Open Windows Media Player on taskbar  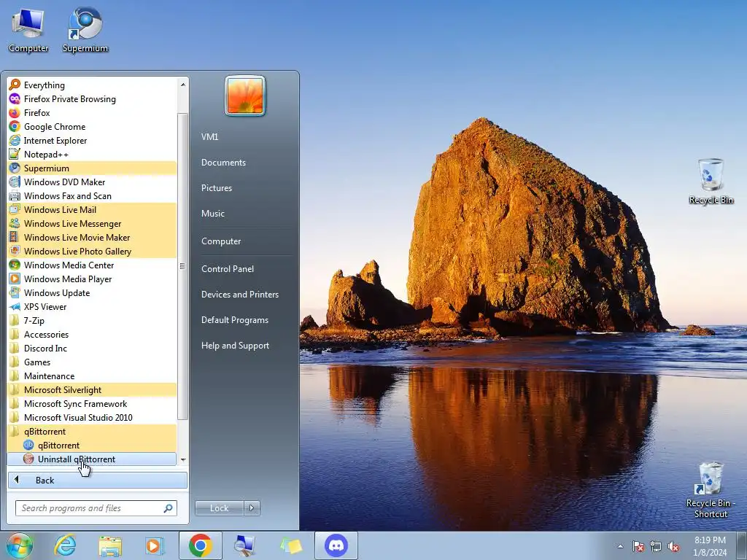[155, 545]
